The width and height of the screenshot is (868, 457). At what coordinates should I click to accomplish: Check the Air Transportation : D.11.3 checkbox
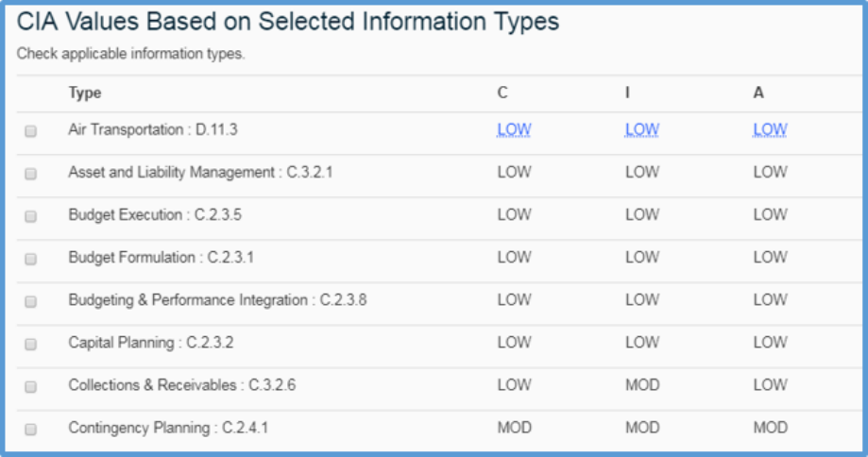30,131
